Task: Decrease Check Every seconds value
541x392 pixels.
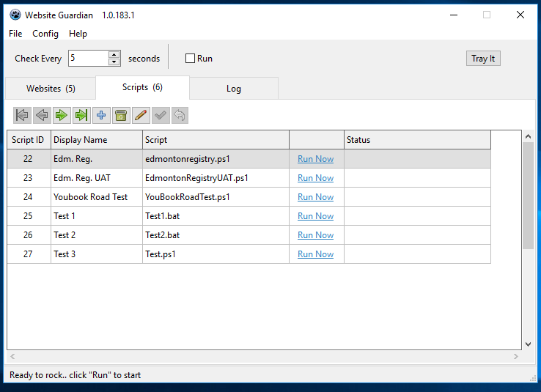Action: [x=114, y=62]
